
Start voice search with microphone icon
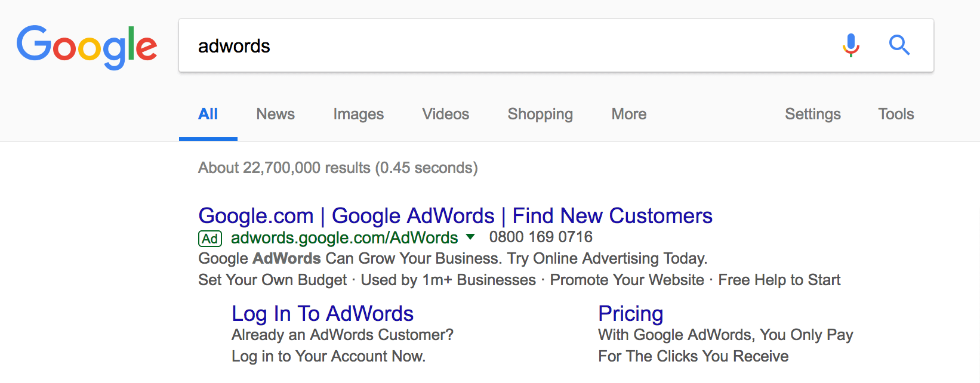pos(850,45)
